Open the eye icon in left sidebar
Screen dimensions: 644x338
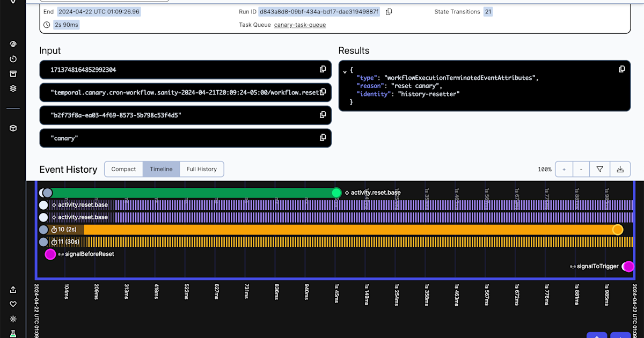tap(13, 44)
